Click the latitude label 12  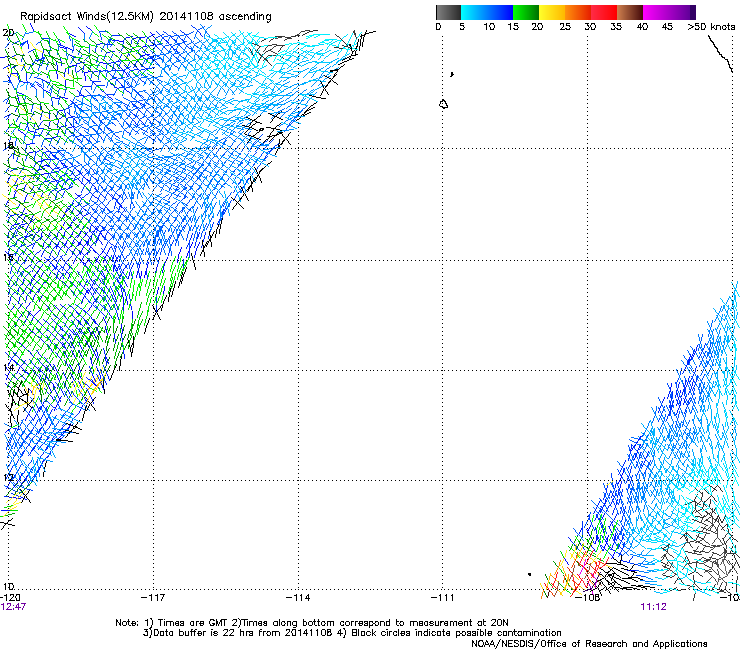(8, 477)
